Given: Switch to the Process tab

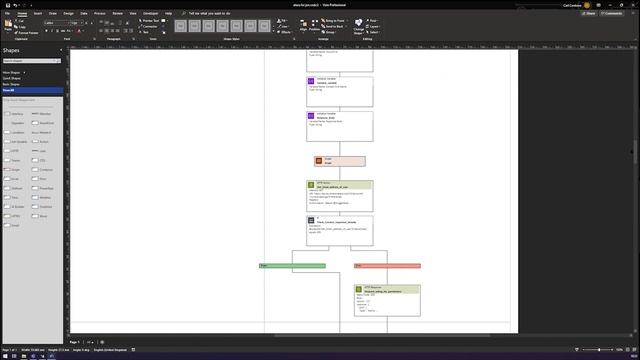Looking at the screenshot, I should [100, 13].
